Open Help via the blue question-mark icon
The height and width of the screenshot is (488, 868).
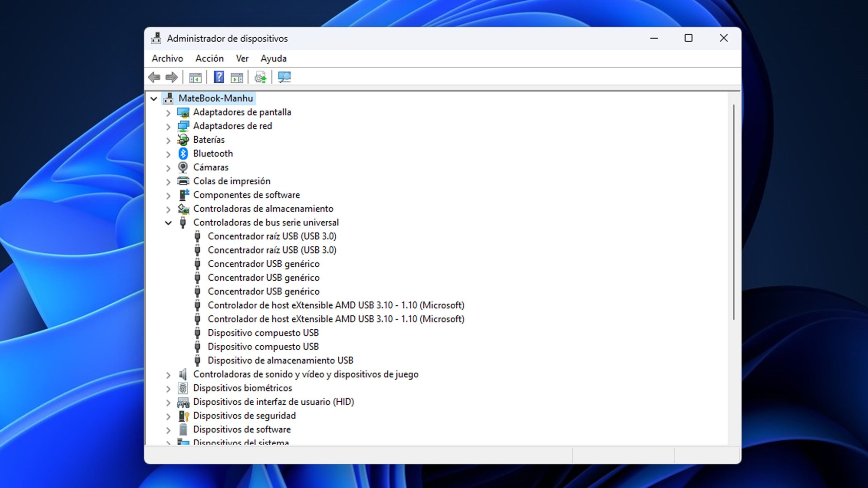click(219, 77)
